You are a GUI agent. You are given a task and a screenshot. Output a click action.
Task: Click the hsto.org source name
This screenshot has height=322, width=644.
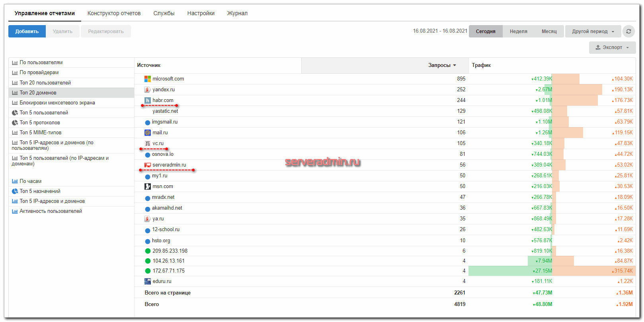pyautogui.click(x=161, y=241)
